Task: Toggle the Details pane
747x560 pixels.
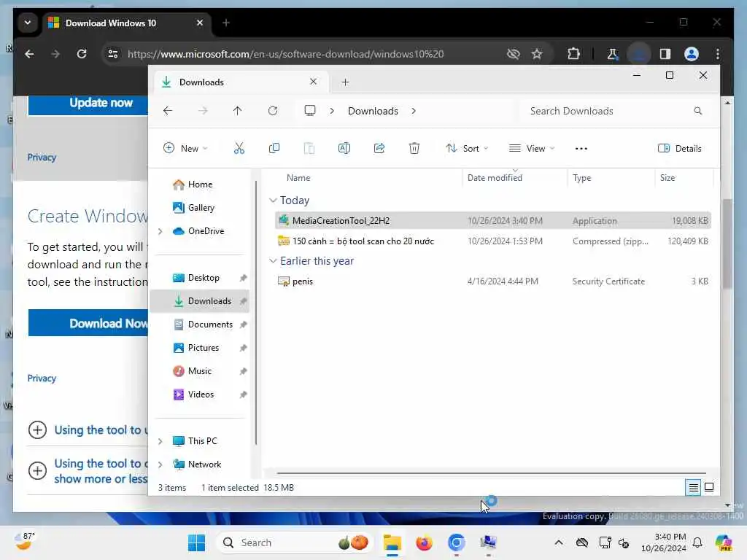Action: pos(680,149)
